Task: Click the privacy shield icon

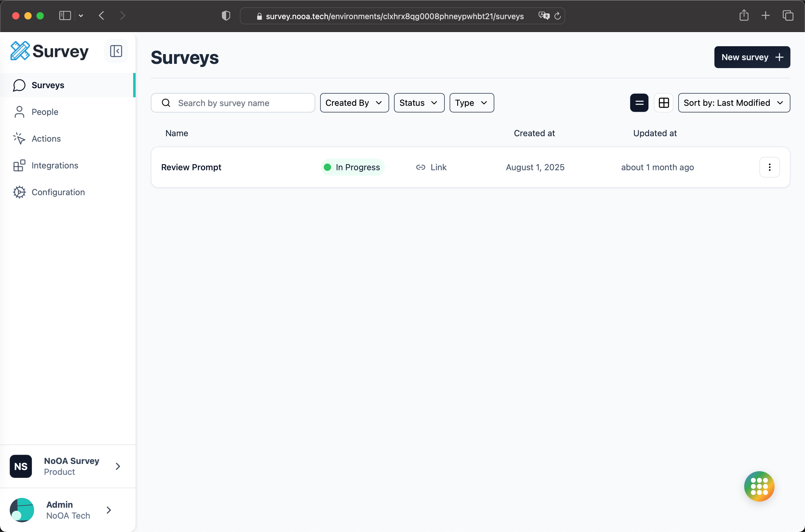Action: [226, 16]
